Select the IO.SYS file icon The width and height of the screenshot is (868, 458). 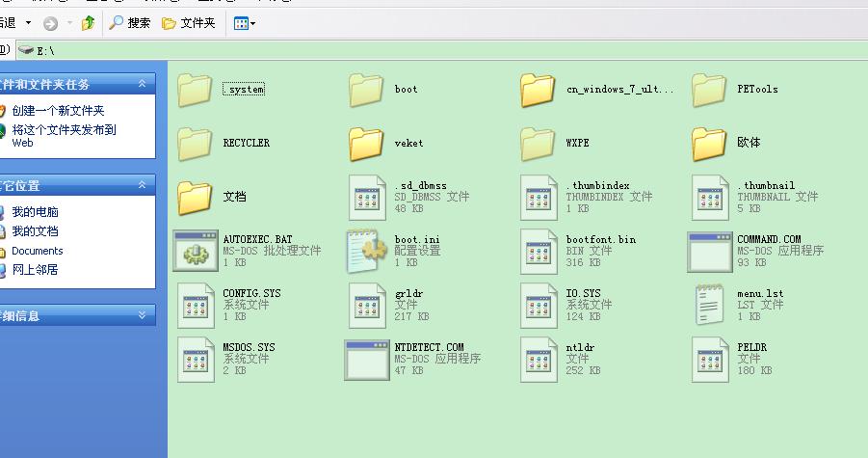tap(539, 305)
